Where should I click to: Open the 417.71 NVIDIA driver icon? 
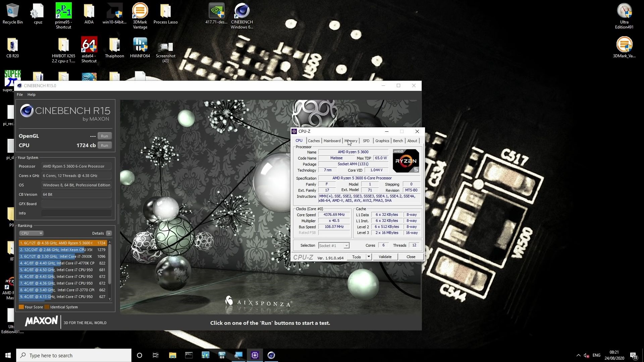(x=216, y=14)
